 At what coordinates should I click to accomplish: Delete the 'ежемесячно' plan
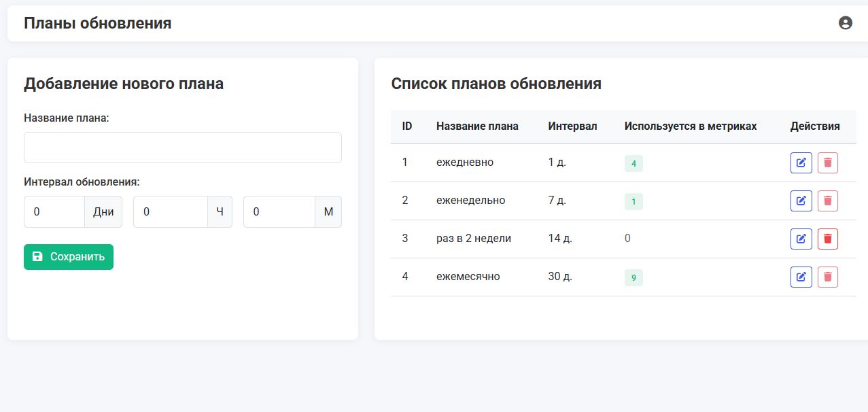(x=827, y=277)
